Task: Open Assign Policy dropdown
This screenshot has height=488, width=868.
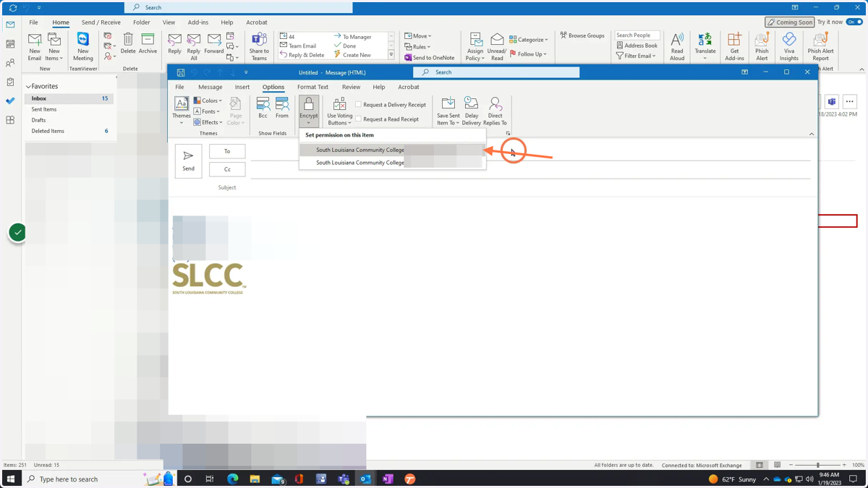Action: [x=475, y=47]
